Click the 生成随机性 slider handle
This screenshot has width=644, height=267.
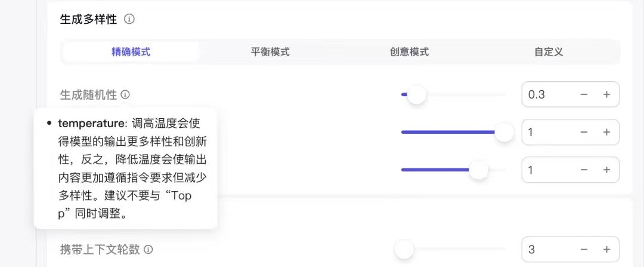pyautogui.click(x=416, y=94)
